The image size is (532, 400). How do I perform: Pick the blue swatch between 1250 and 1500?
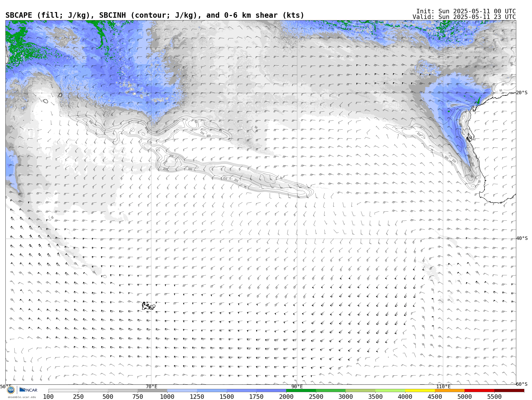click(x=212, y=391)
